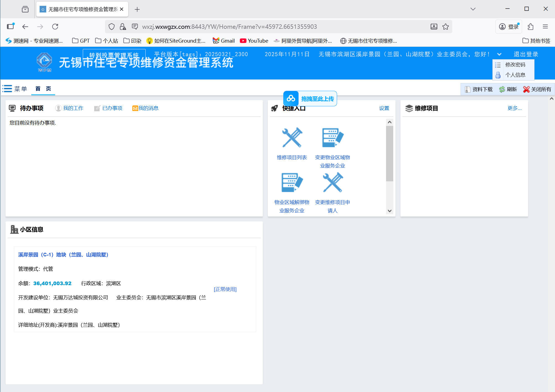Select 个人信息 from the user menu
Screen dimensions: 555x392
(515, 75)
